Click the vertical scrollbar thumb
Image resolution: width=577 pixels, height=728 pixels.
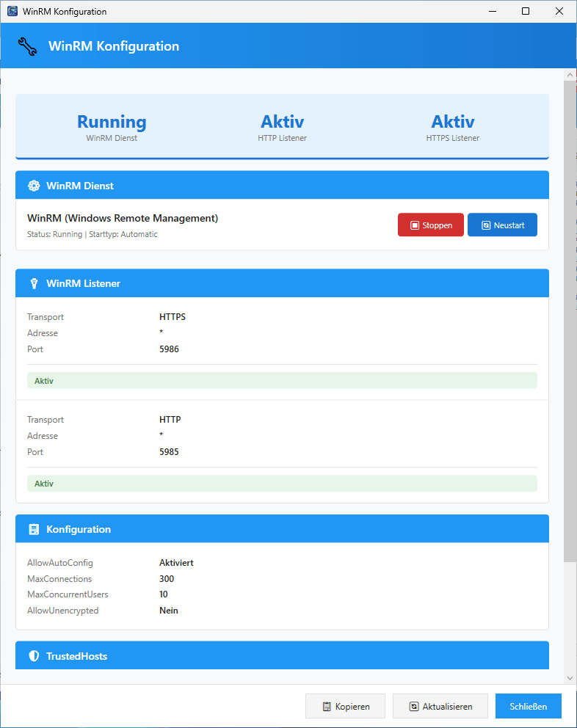coord(570,321)
